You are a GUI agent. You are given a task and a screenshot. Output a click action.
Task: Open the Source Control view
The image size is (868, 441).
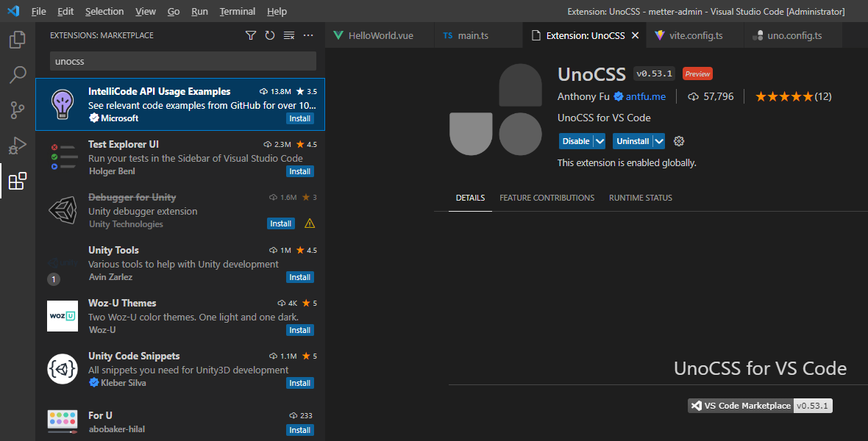[x=18, y=110]
